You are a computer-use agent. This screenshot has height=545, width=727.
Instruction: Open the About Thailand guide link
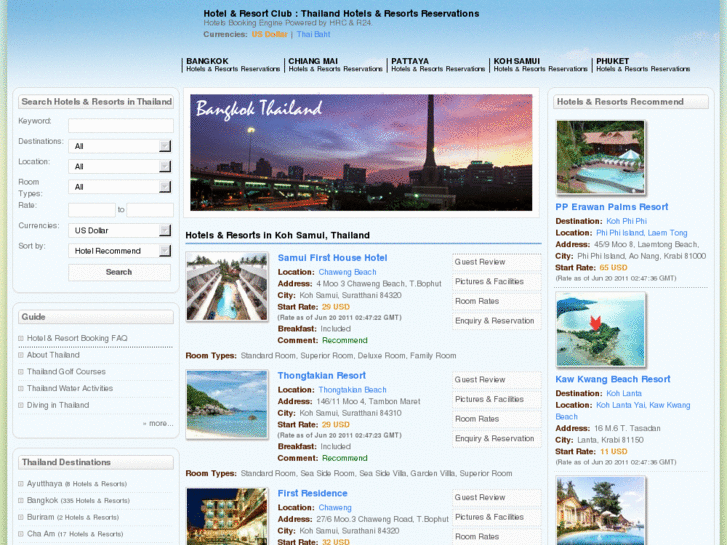tap(53, 355)
